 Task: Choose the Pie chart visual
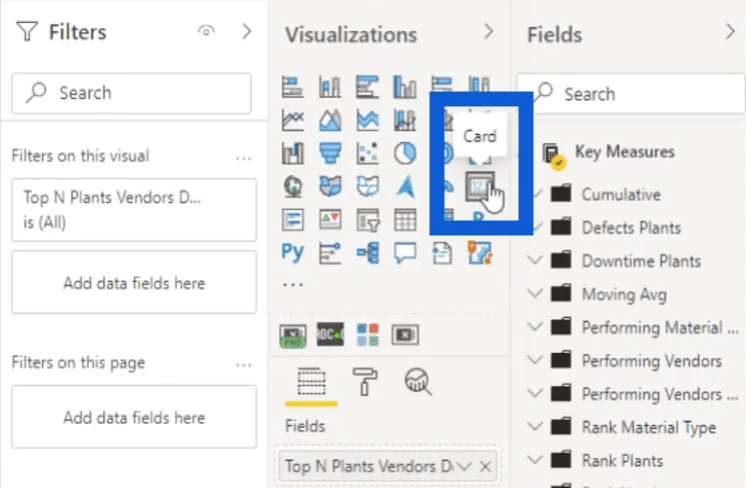pyautogui.click(x=405, y=153)
